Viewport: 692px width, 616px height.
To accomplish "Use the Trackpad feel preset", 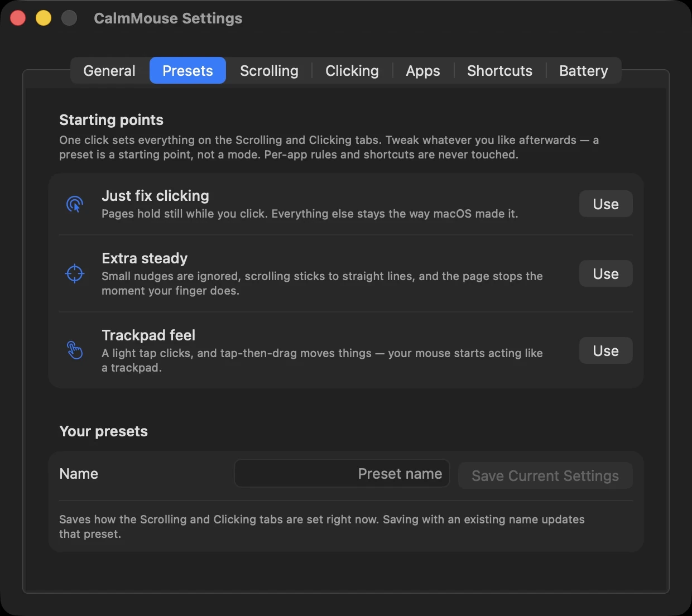I will click(605, 351).
